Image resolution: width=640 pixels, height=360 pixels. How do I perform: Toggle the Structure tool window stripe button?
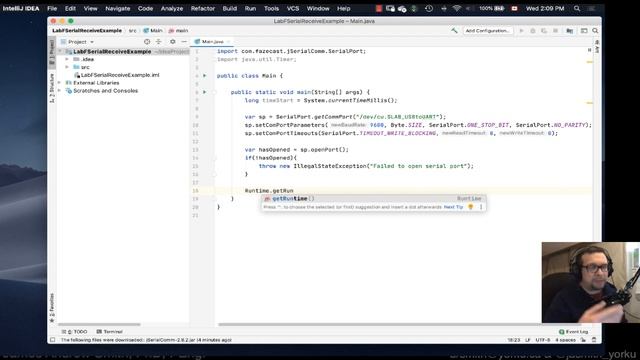pos(52,88)
